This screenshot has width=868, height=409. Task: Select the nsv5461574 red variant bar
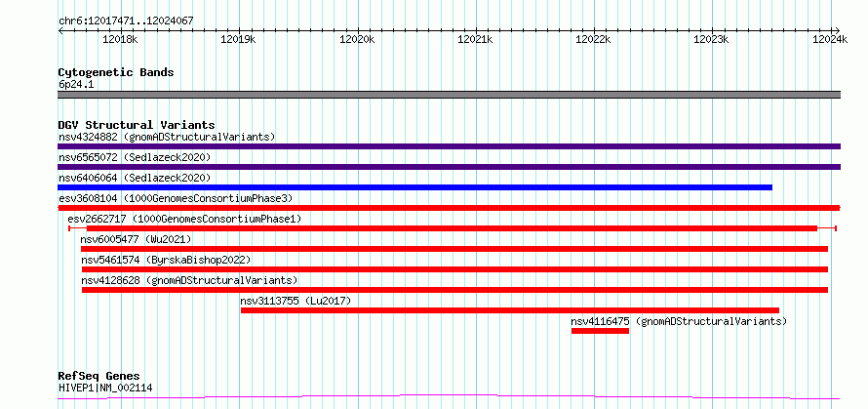pos(454,269)
